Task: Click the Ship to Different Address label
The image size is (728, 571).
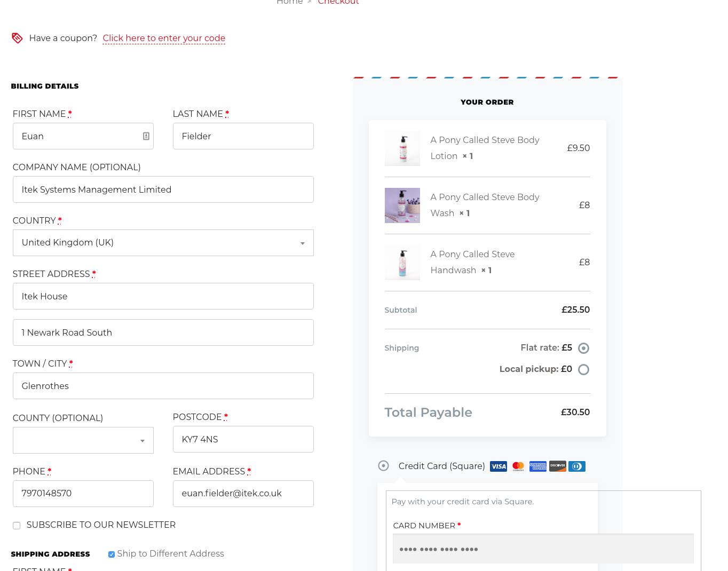Action: [x=171, y=553]
